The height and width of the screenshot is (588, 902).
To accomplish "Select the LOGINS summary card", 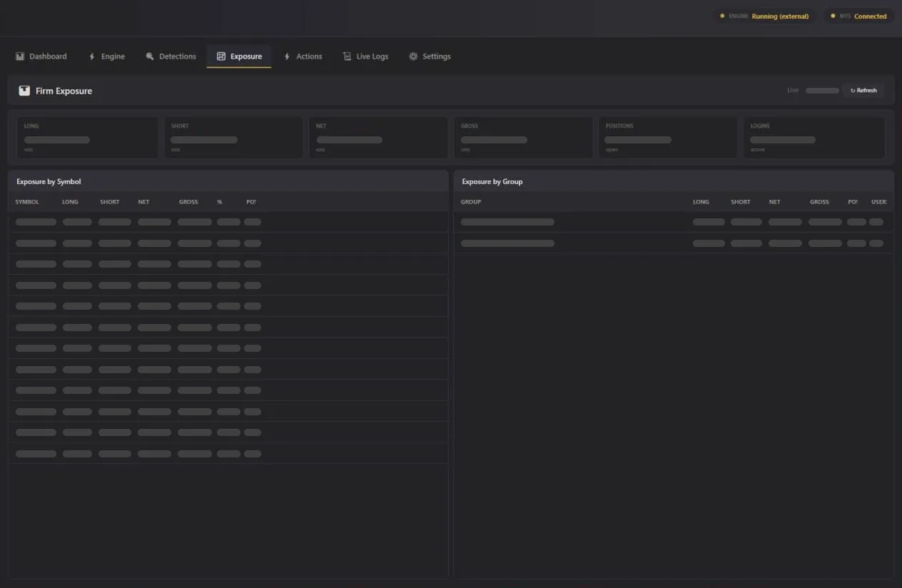I will click(x=814, y=137).
